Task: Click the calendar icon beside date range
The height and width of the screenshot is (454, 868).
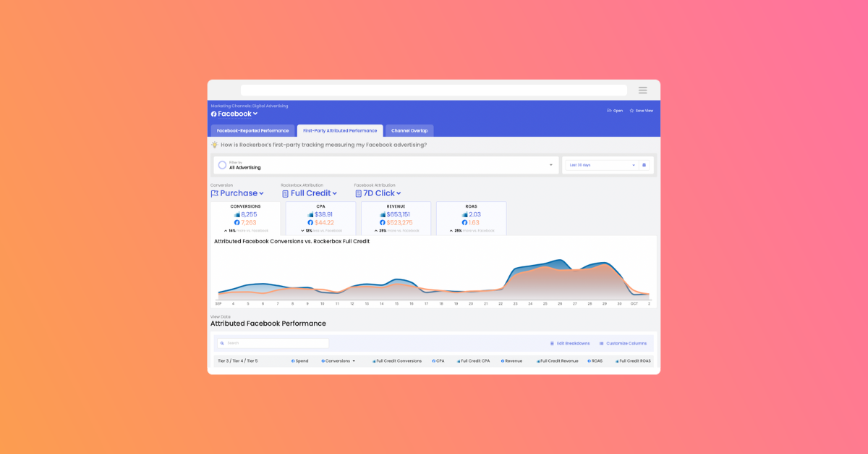Action: pos(644,165)
